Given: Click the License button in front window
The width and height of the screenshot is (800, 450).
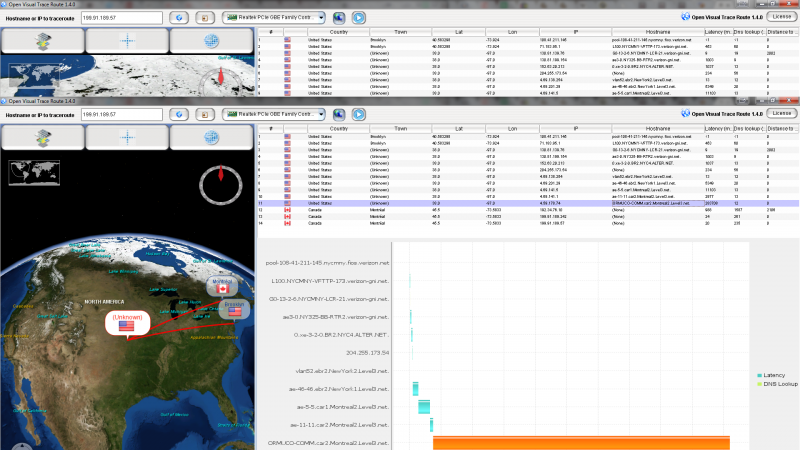Looking at the screenshot, I should coord(782,113).
